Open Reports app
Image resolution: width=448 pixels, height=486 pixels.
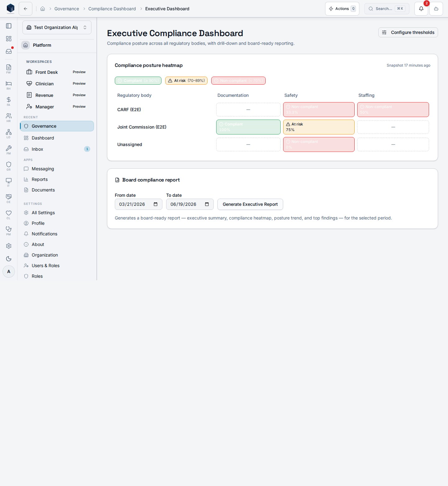(x=57, y=179)
